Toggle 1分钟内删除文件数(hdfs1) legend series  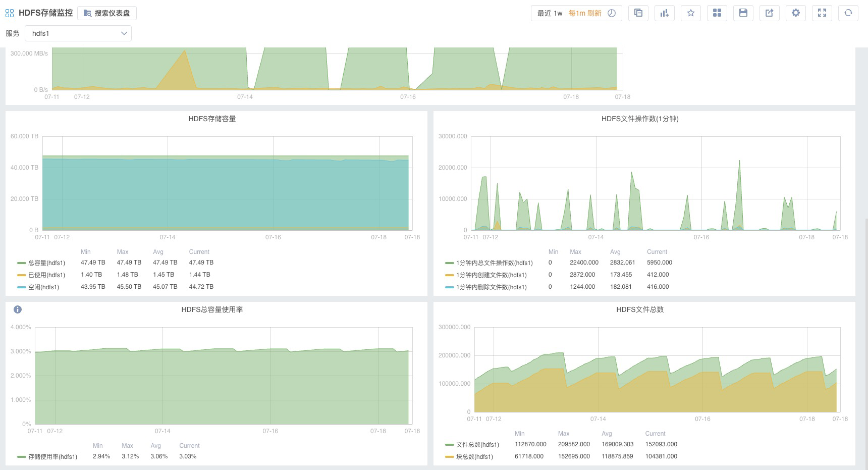(x=491, y=287)
